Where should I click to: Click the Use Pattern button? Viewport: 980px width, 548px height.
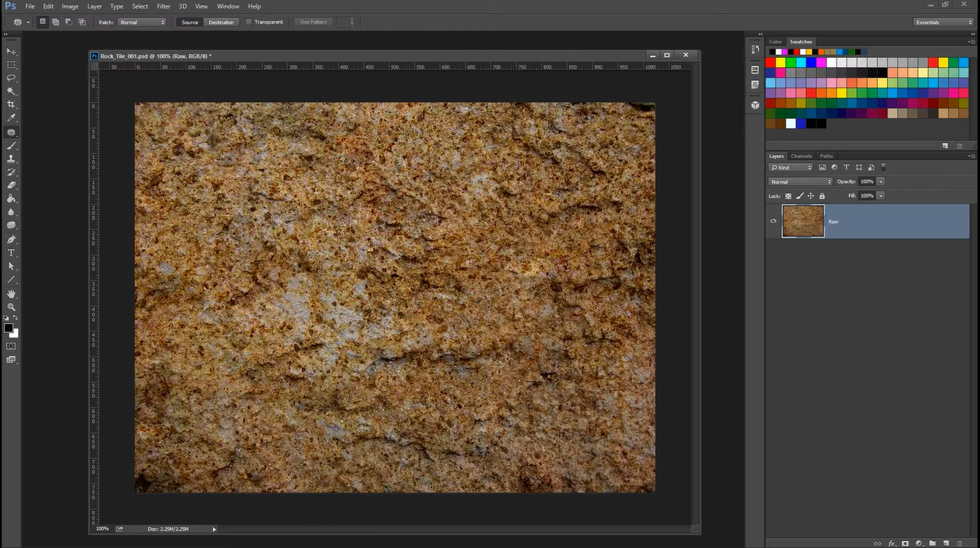[x=313, y=21]
